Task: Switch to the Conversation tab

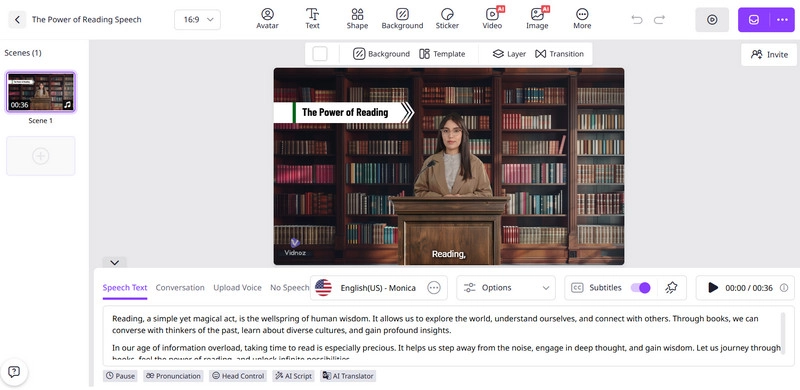Action: (180, 287)
